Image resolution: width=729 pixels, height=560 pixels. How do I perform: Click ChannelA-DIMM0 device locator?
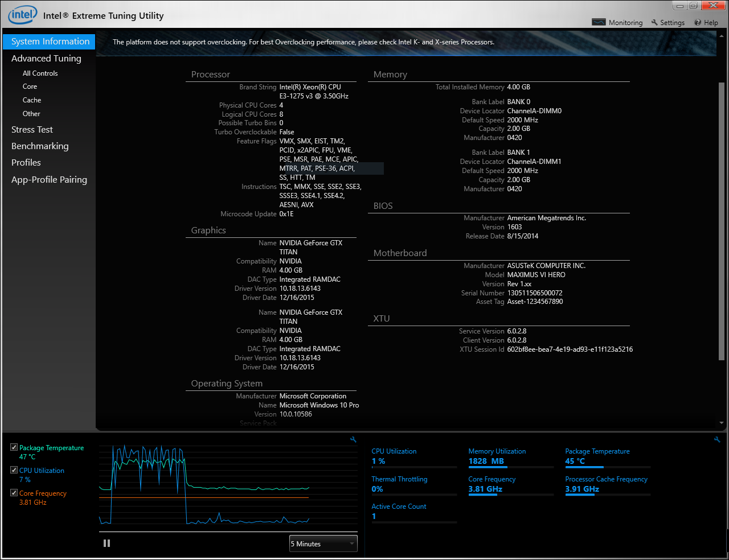point(534,111)
